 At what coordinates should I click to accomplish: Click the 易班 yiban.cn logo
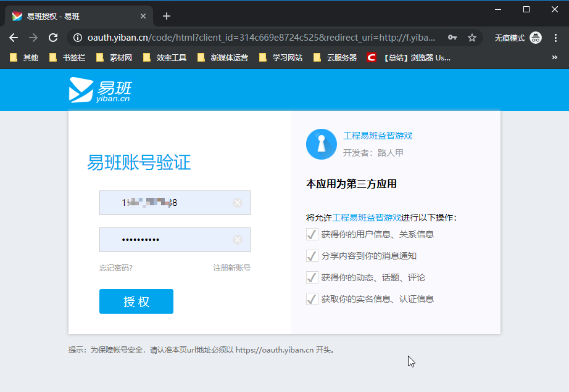tap(100, 90)
